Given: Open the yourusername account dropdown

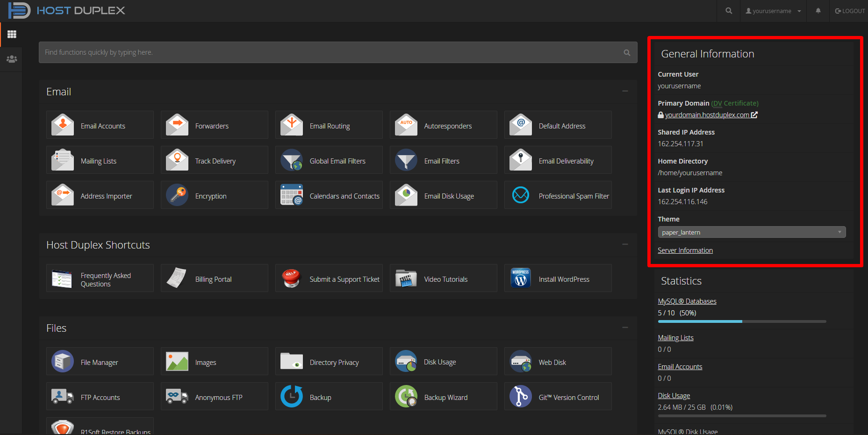Looking at the screenshot, I should coord(773,11).
